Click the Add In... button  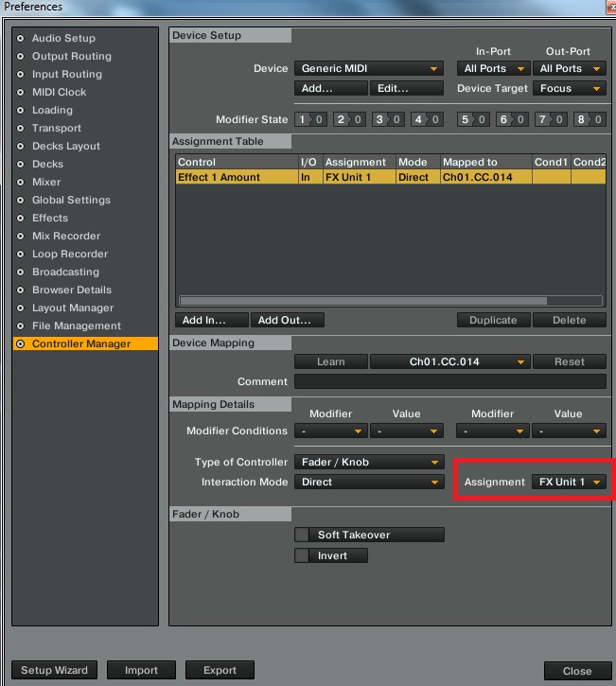tap(212, 320)
